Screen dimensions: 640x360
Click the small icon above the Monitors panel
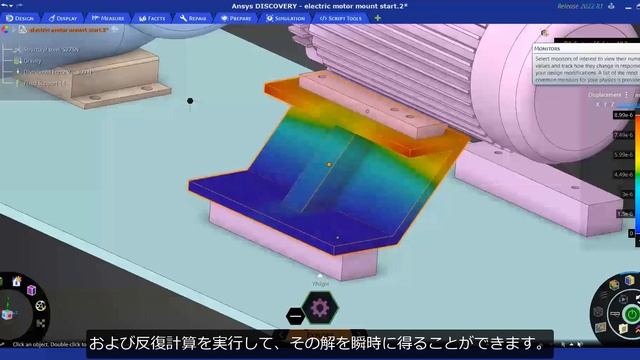(x=544, y=33)
